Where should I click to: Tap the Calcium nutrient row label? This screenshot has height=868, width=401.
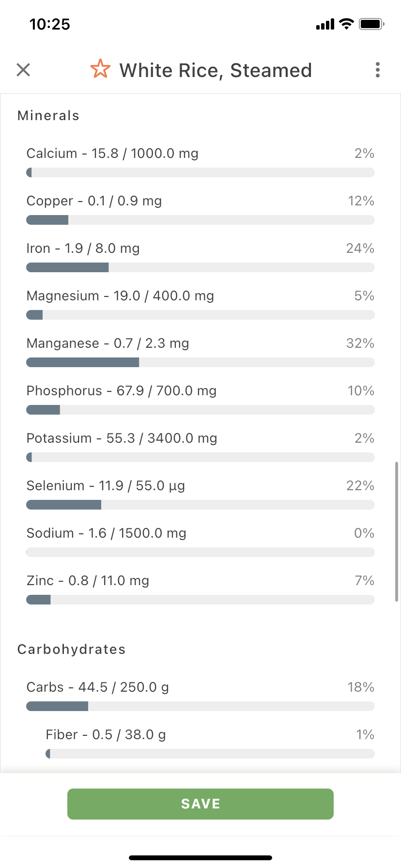tap(112, 154)
